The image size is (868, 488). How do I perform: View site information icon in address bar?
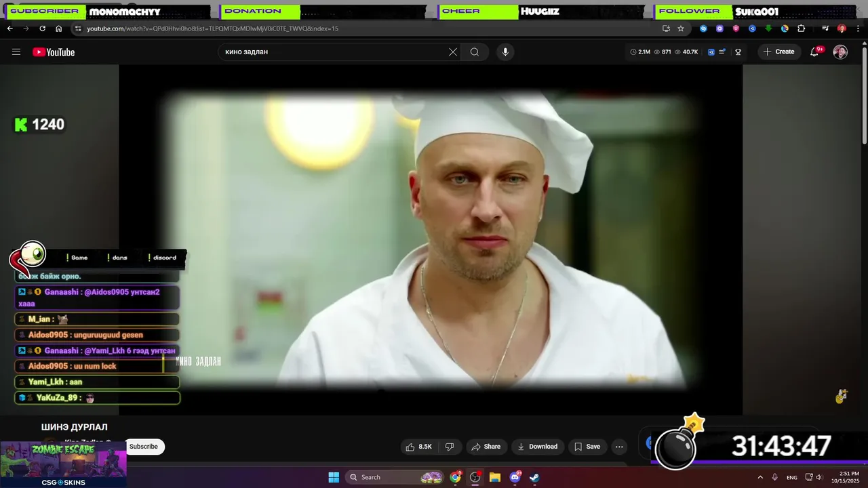[x=78, y=28]
